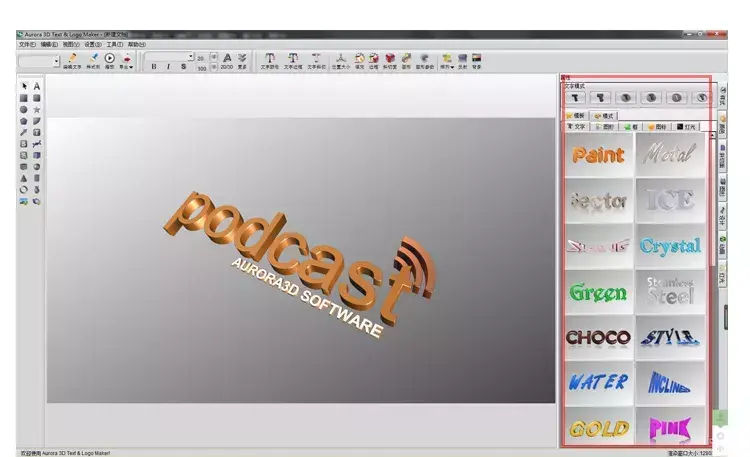Select the 3D cube shape tool

click(37, 155)
